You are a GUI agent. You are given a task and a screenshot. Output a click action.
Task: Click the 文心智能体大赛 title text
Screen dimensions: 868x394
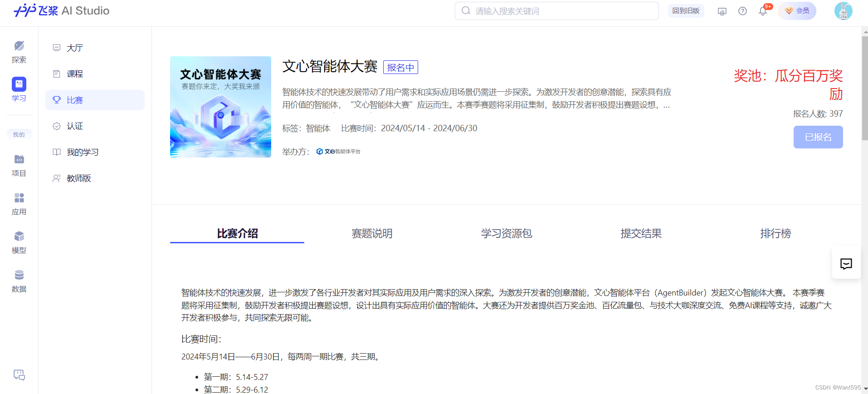pyautogui.click(x=330, y=66)
